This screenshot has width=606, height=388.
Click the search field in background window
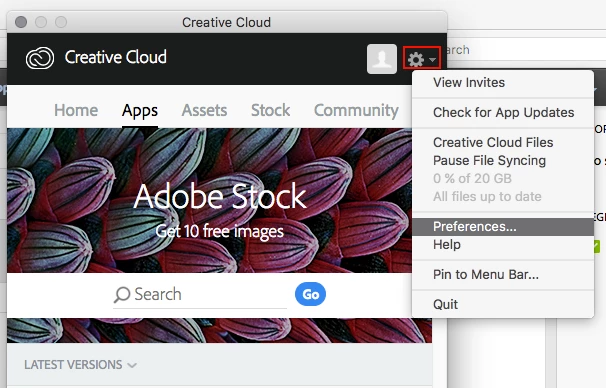(x=526, y=50)
